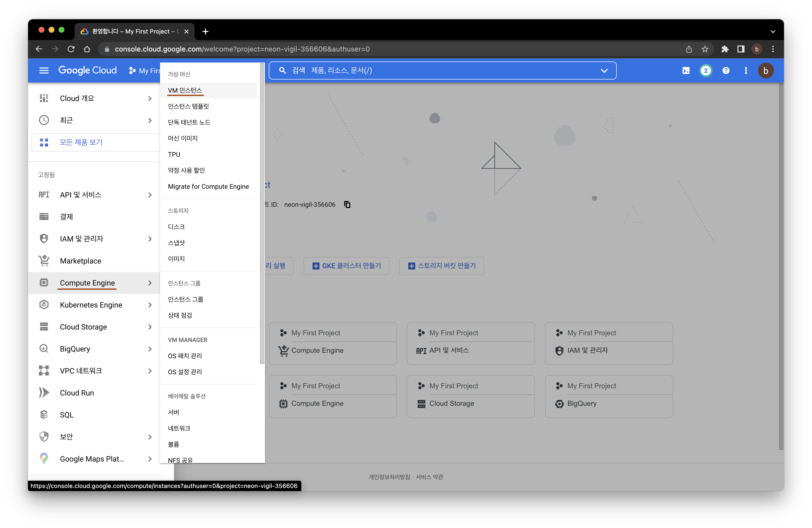Click the submenu vertical scrollbar

262,213
